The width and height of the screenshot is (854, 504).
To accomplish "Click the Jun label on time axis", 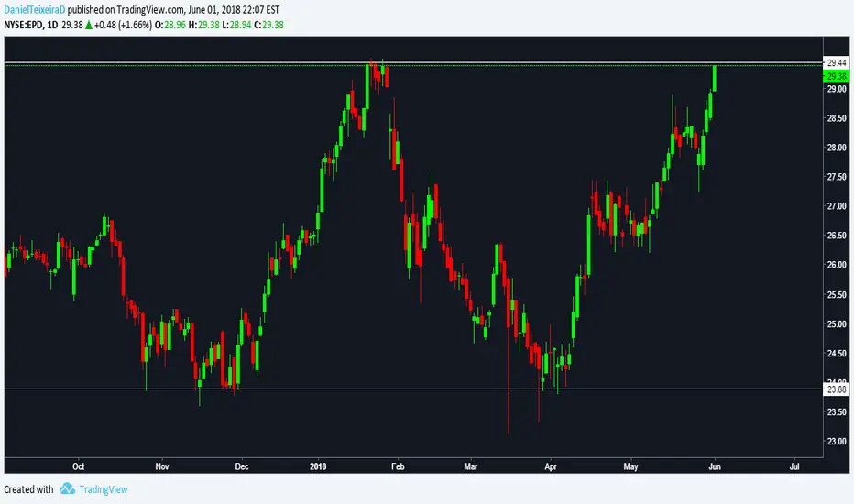I will click(x=715, y=466).
